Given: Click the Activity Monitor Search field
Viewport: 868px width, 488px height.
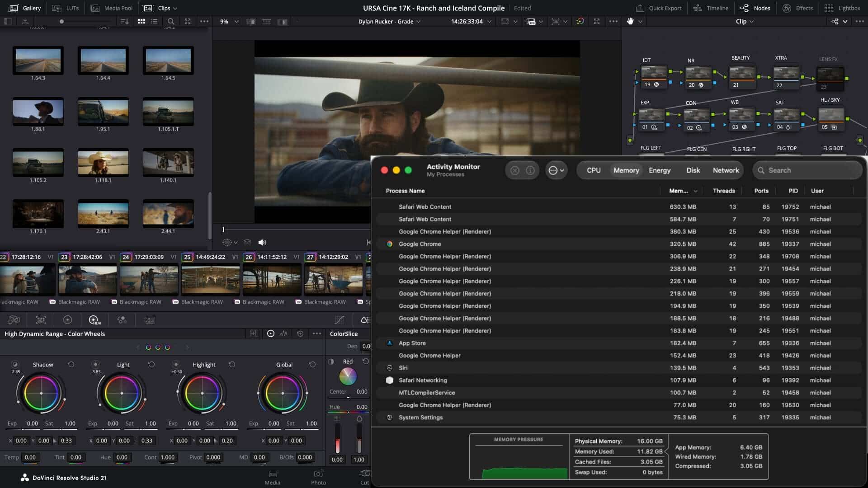Looking at the screenshot, I should tap(807, 170).
